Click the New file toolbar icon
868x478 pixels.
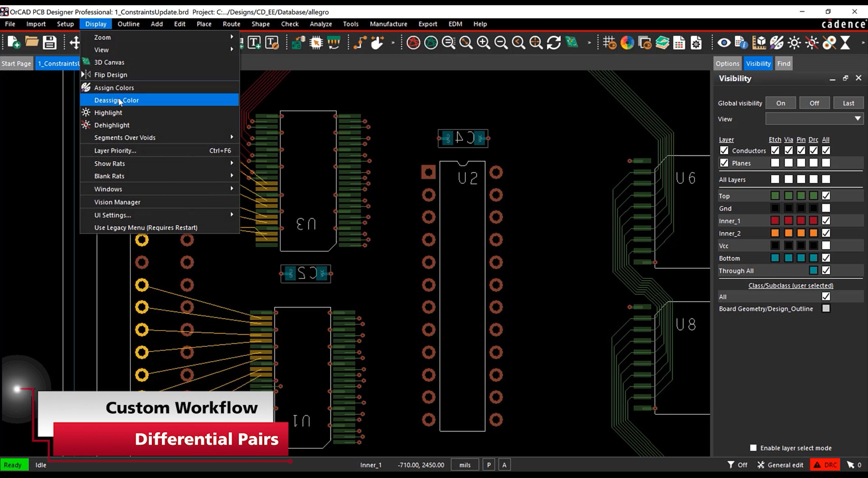pyautogui.click(x=14, y=43)
